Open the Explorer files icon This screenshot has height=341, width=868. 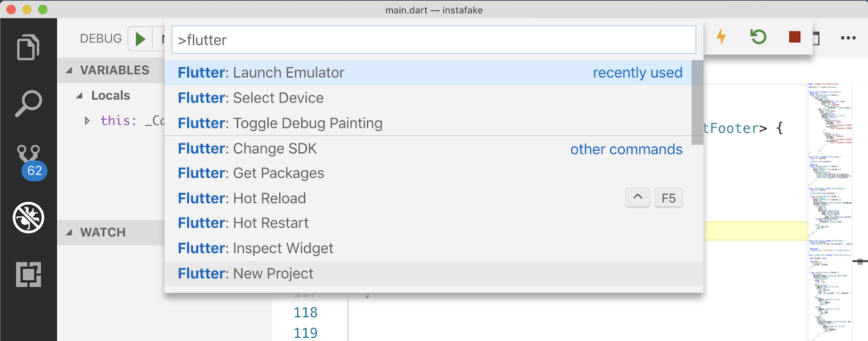pos(28,47)
